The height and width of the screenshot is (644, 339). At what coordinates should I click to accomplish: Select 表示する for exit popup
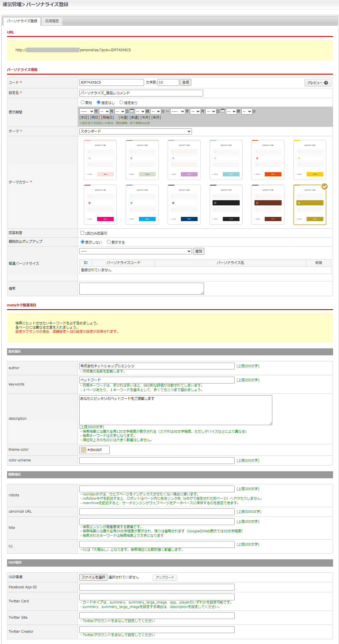109,242
